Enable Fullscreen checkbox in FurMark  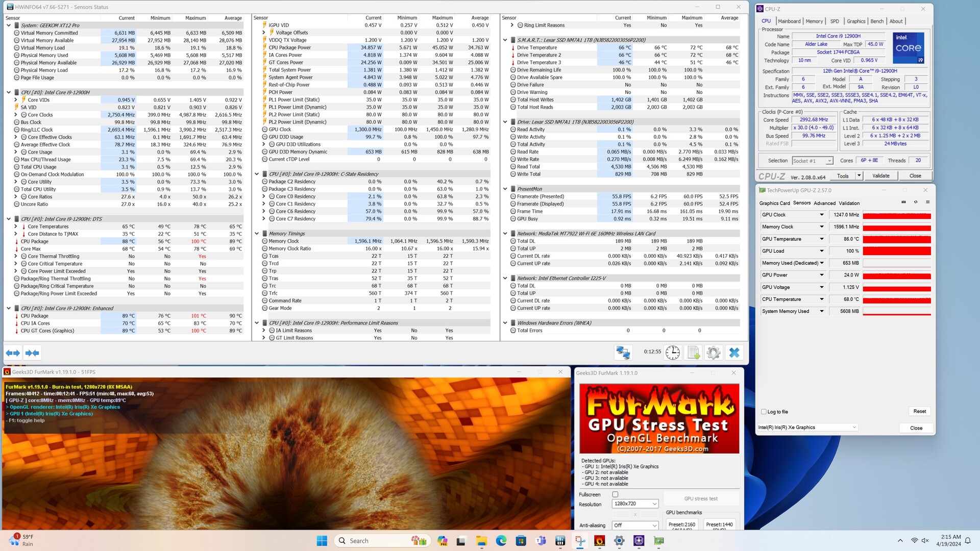pos(615,494)
